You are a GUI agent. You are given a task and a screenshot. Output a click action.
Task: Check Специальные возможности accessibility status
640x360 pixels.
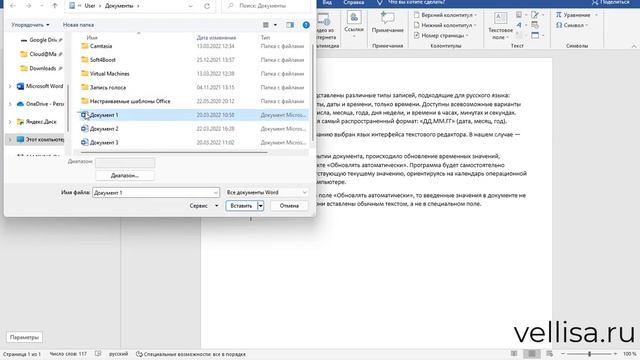[191, 354]
